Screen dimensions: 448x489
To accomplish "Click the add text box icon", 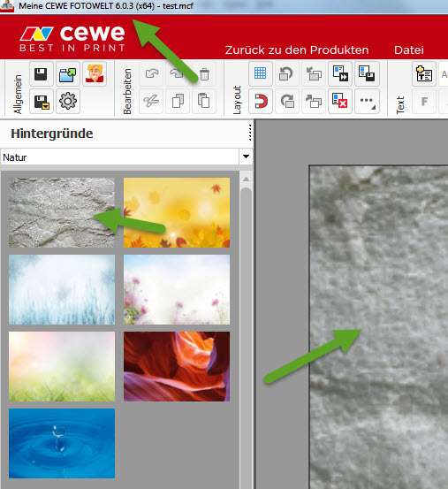I will 423,74.
